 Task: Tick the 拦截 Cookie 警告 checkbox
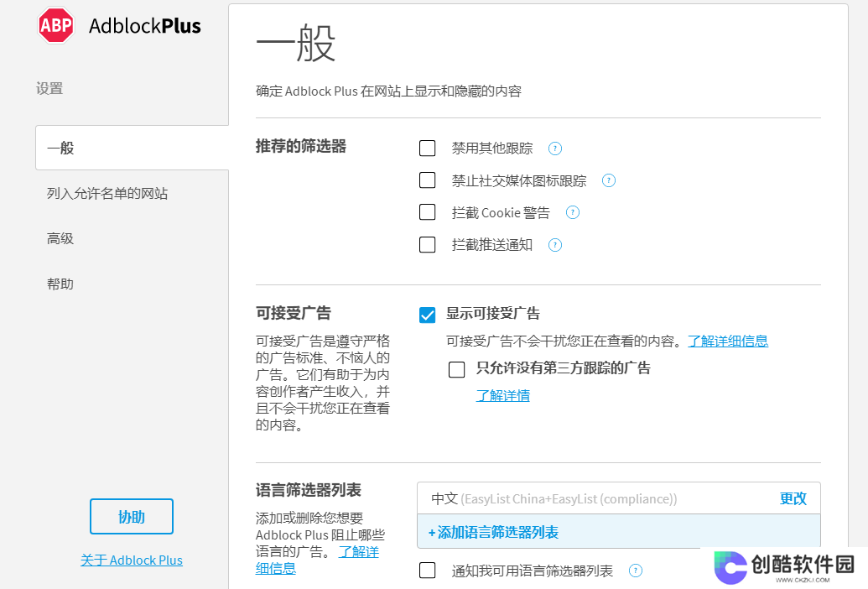click(428, 212)
